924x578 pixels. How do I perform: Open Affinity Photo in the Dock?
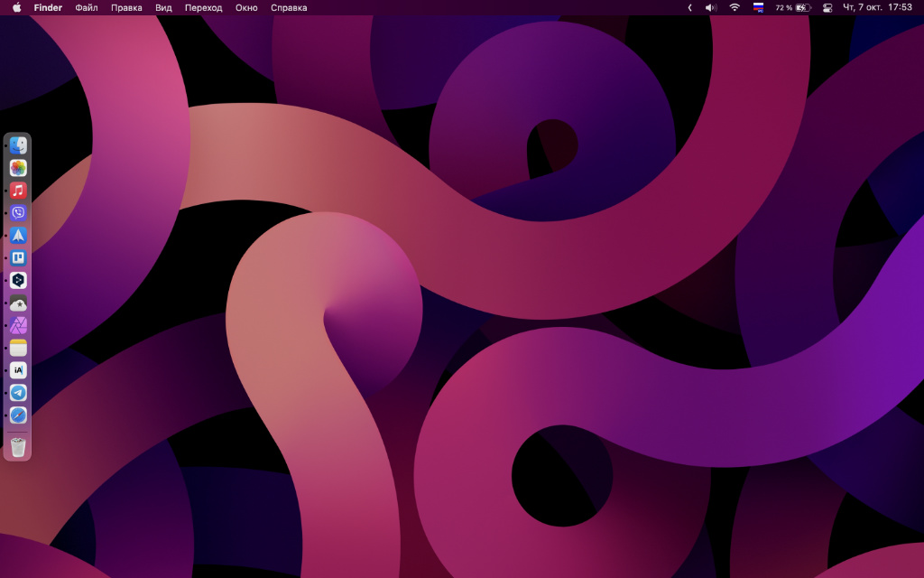pyautogui.click(x=18, y=325)
